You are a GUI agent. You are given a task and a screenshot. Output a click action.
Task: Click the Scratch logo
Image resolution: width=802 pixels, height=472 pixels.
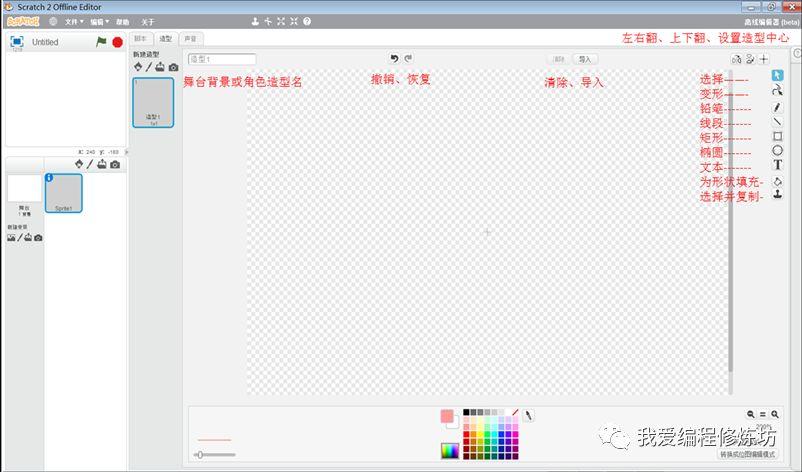23,21
